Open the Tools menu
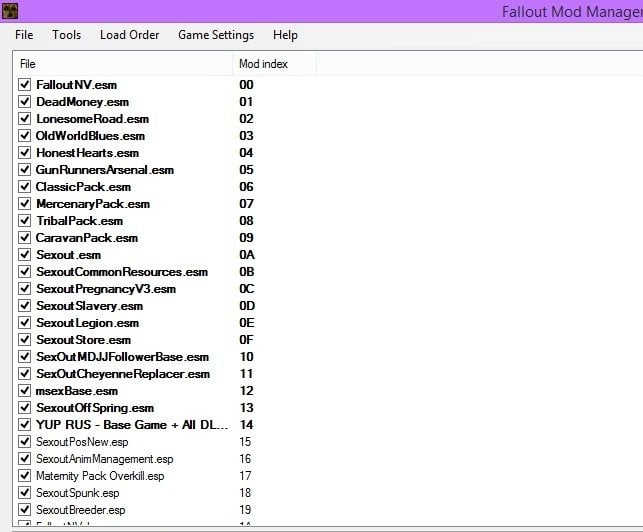 click(x=66, y=35)
